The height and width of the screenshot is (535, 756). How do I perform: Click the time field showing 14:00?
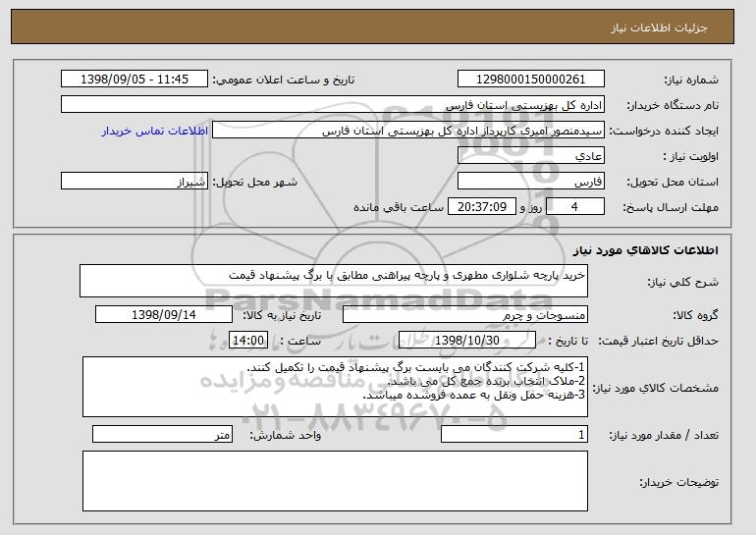[248, 341]
